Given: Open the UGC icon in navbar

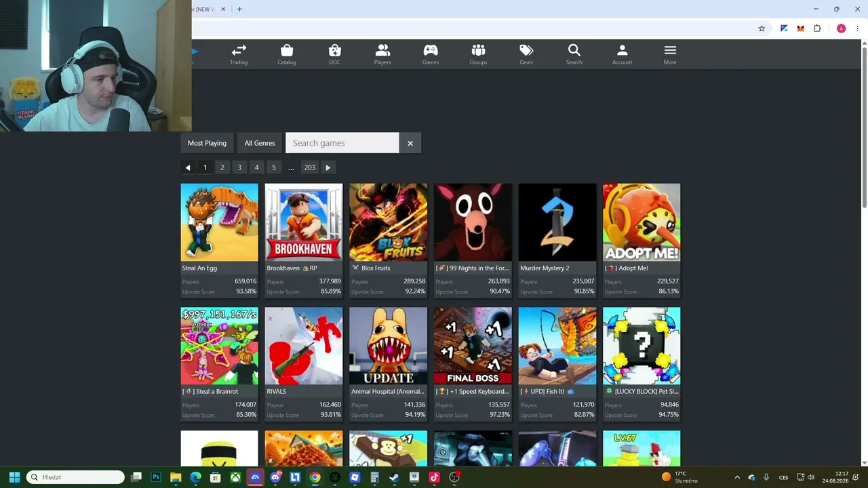Looking at the screenshot, I should pyautogui.click(x=334, y=54).
